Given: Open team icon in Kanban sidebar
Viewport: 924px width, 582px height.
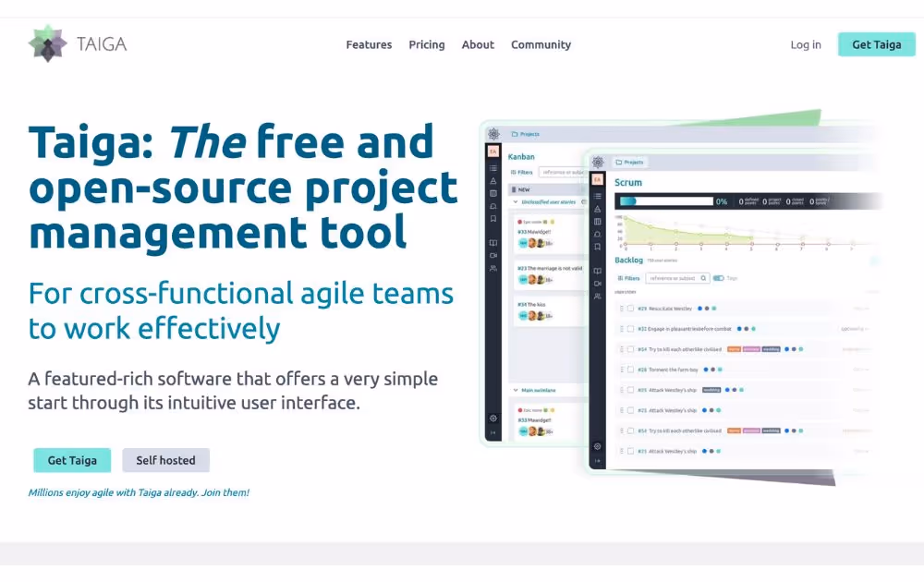Looking at the screenshot, I should [493, 268].
